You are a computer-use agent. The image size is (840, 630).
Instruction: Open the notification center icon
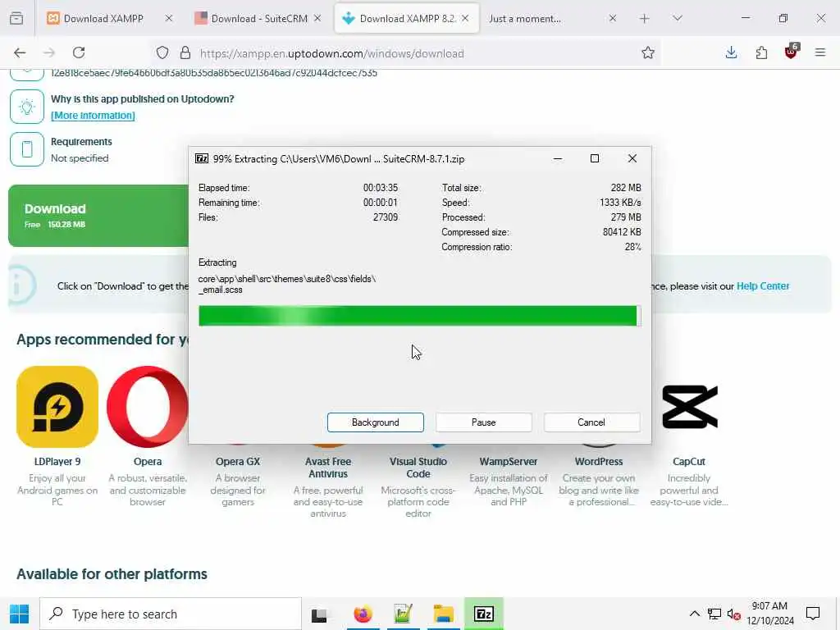(x=813, y=614)
